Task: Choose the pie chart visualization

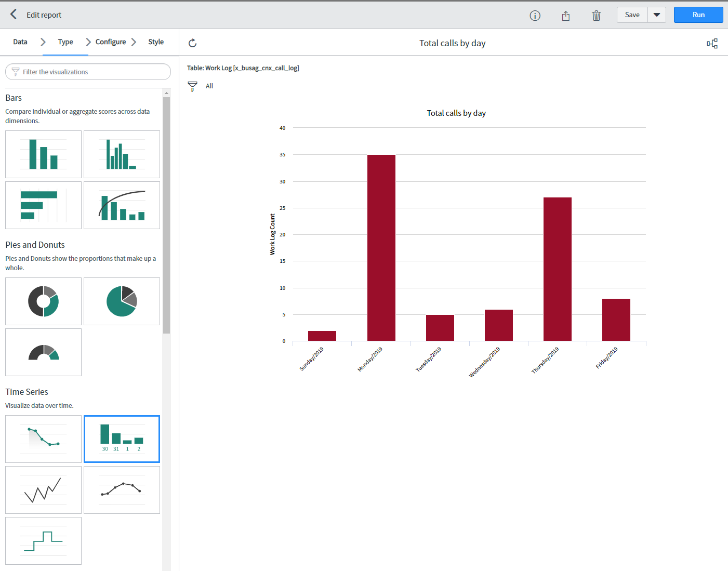Action: (x=122, y=301)
